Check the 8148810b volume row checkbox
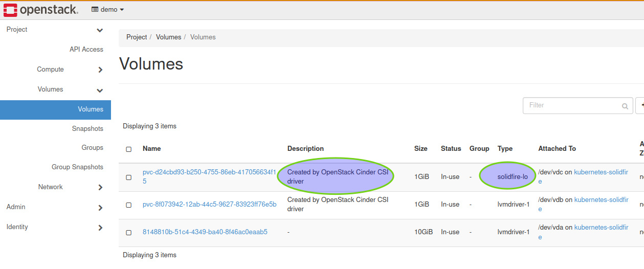Image resolution: width=644 pixels, height=269 pixels. [129, 233]
